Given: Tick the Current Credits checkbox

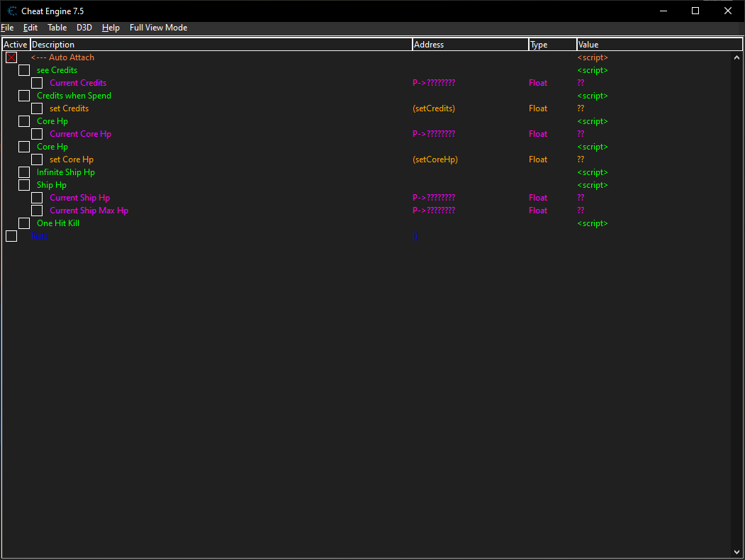Looking at the screenshot, I should (37, 83).
